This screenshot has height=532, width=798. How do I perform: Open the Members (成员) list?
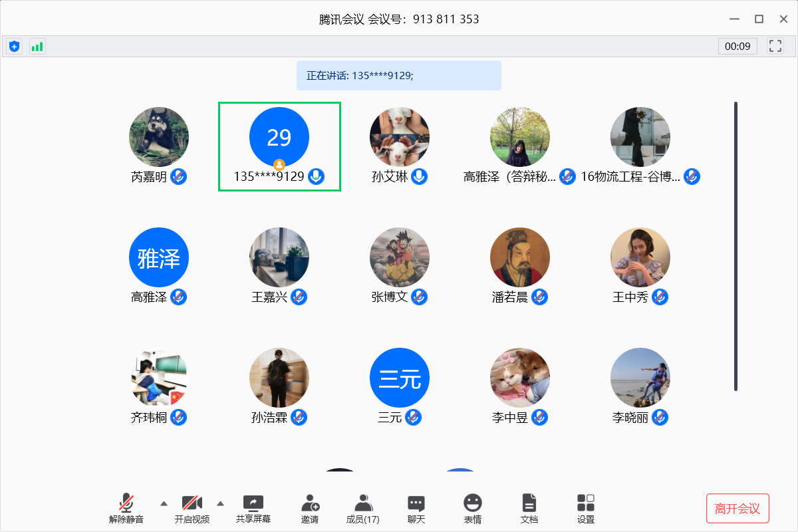(363, 509)
